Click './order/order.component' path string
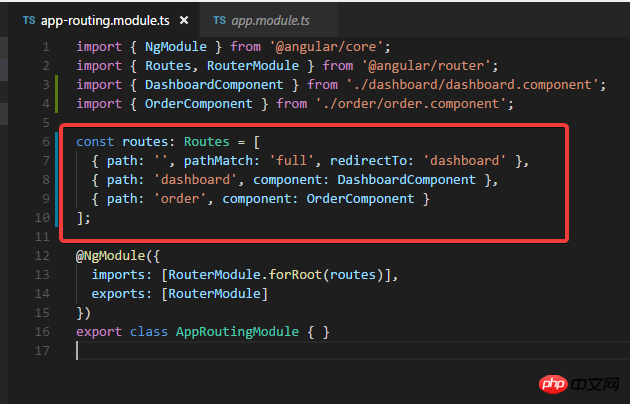Image resolution: width=630 pixels, height=404 pixels. pos(411,104)
